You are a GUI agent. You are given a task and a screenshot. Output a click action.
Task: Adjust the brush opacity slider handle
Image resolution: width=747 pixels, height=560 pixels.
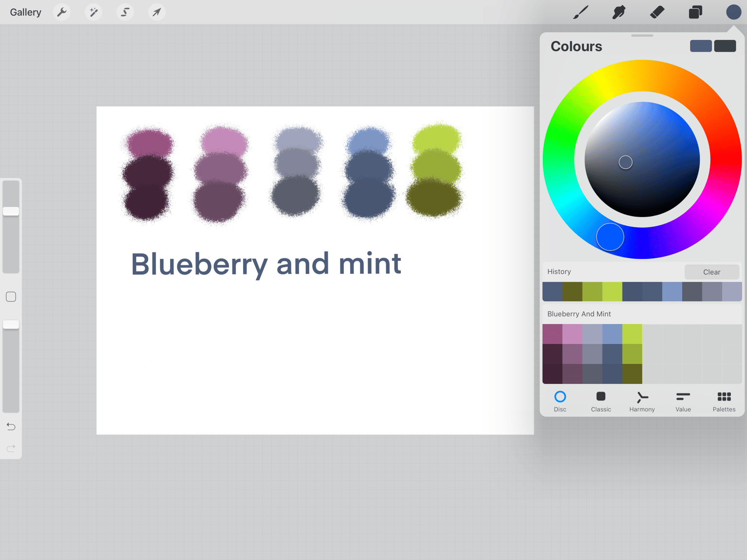click(x=11, y=325)
